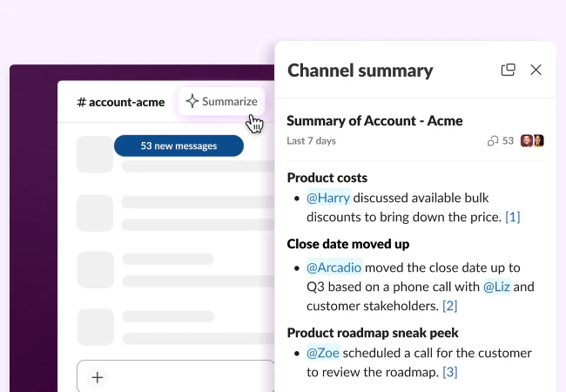The width and height of the screenshot is (566, 392).
Task: Open the @Arcadio mention
Action: point(334,267)
